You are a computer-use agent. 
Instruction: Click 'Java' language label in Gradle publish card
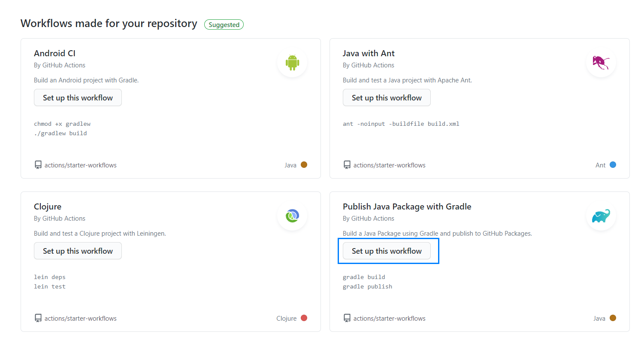tap(599, 318)
